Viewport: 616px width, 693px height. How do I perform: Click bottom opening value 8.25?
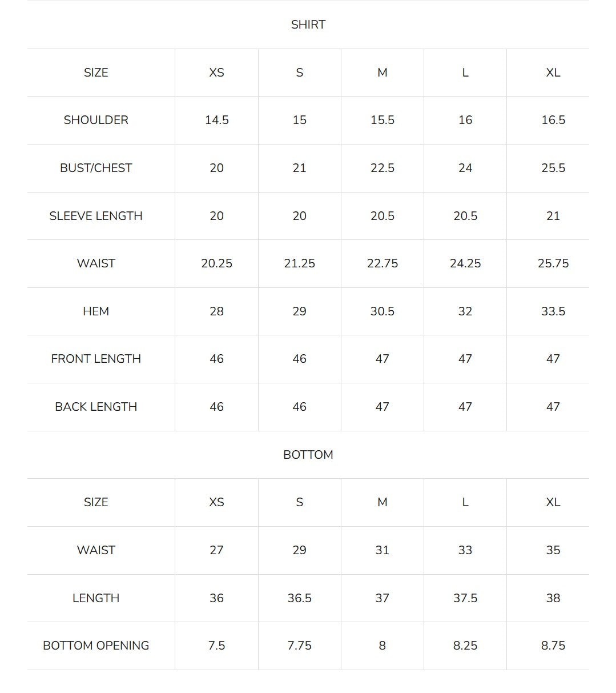[465, 646]
